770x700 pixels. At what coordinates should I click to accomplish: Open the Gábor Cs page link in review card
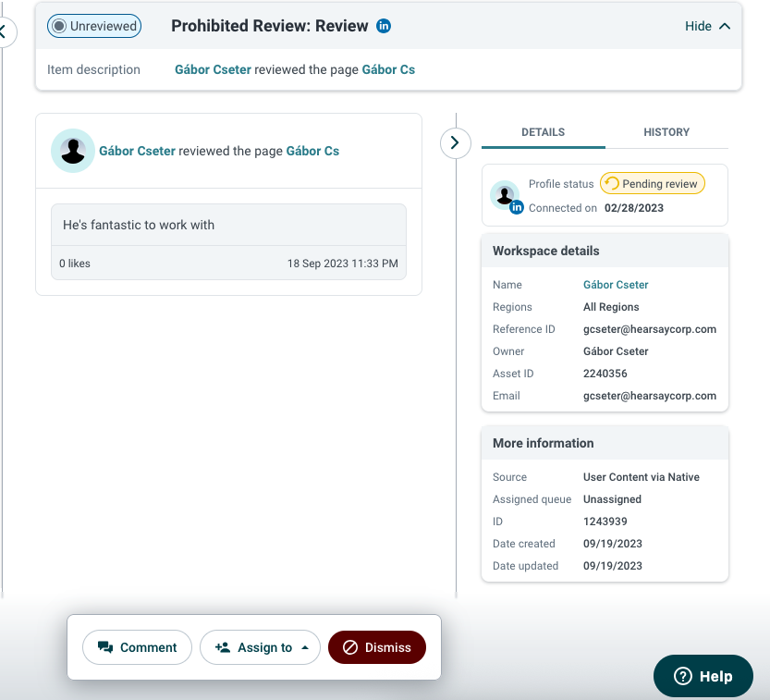pos(312,151)
